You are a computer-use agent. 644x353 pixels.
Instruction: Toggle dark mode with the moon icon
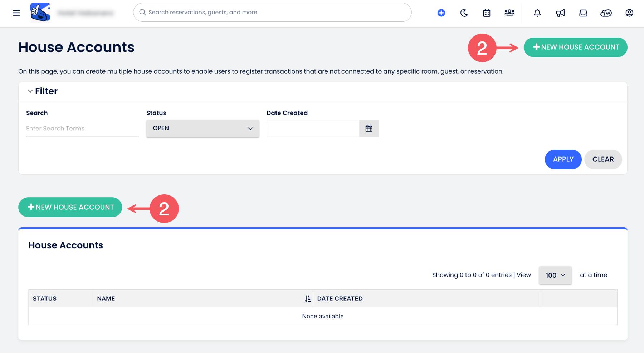[464, 13]
